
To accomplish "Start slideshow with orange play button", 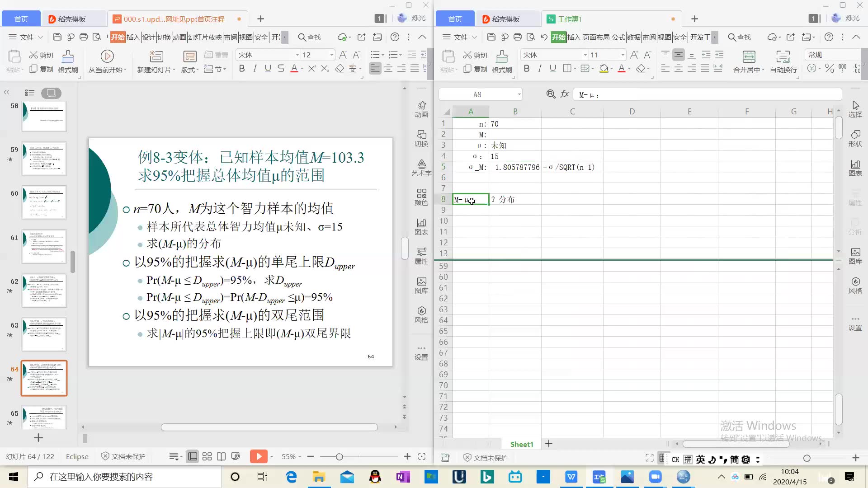I will 259,456.
